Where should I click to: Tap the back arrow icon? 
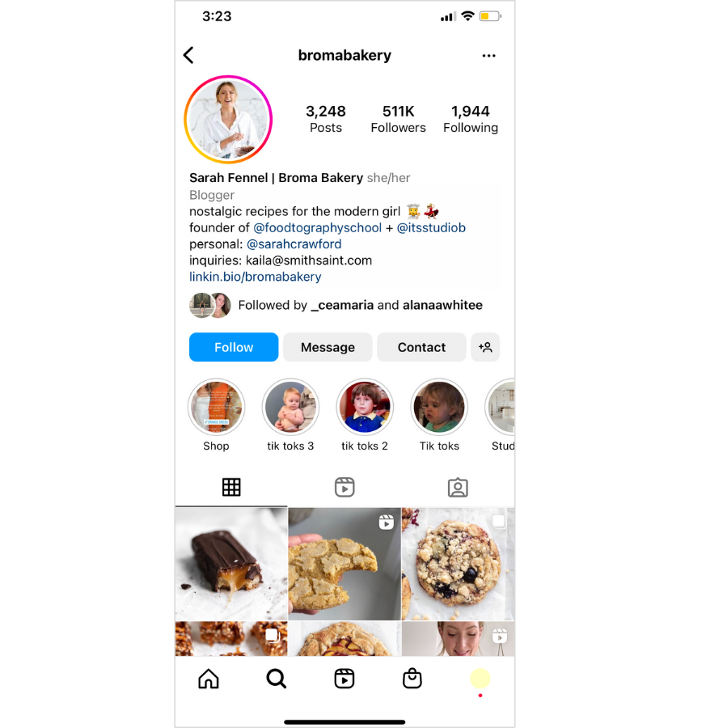point(188,55)
